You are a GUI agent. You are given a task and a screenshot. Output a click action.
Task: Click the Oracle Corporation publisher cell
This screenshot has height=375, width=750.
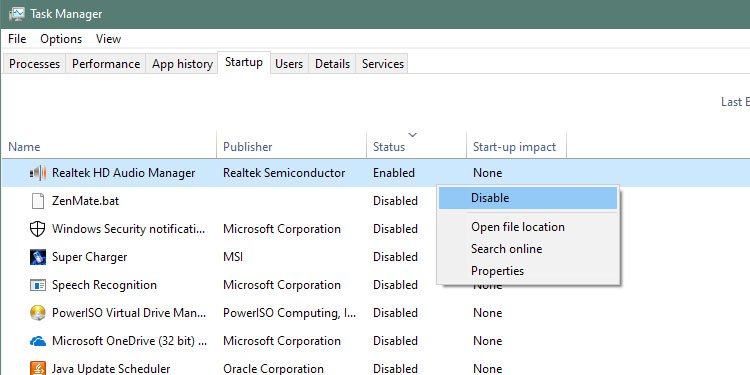(x=273, y=369)
